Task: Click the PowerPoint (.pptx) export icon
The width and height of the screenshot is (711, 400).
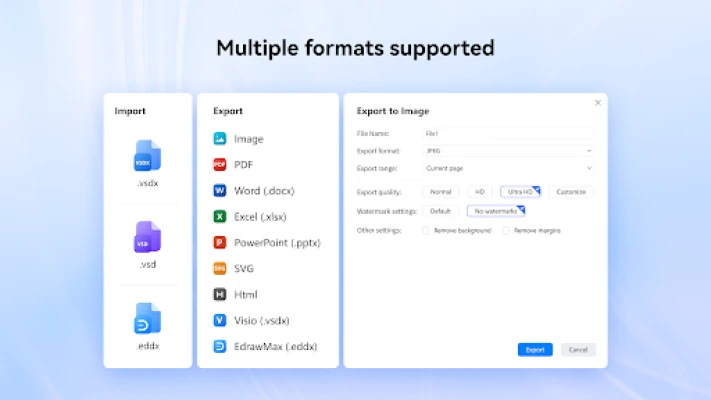Action: click(220, 242)
